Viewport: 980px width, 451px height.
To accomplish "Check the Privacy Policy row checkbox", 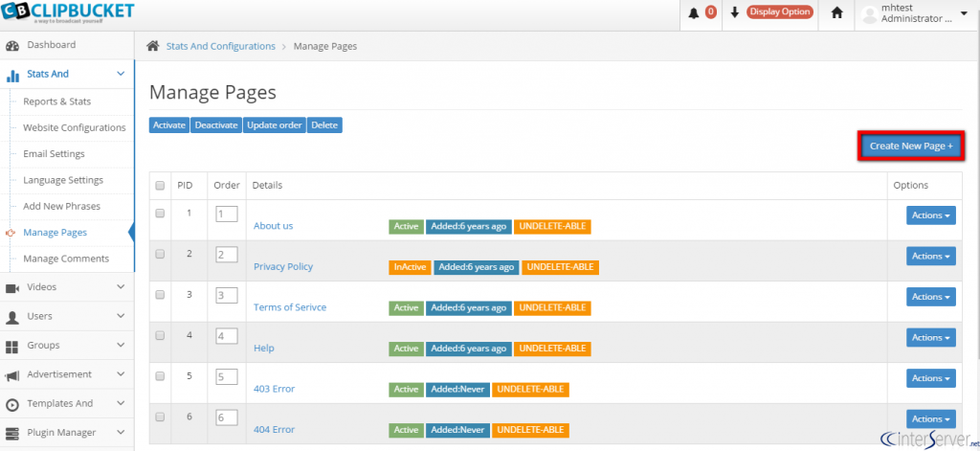I will click(x=160, y=254).
